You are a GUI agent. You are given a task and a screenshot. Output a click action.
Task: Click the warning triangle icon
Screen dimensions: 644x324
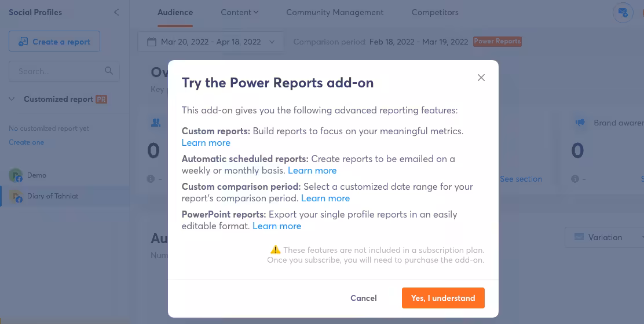(x=275, y=249)
